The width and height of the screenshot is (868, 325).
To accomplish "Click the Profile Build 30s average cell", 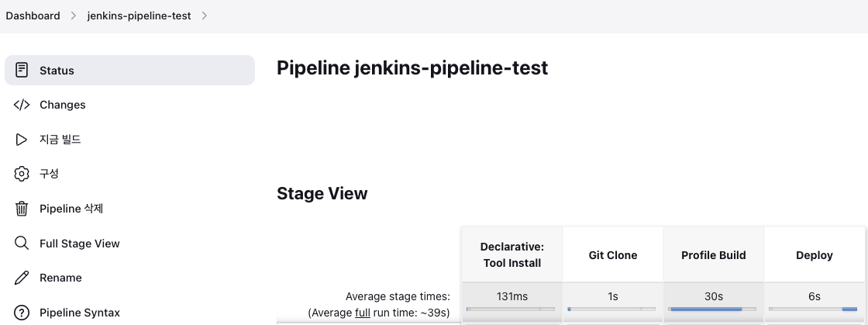I will coord(713,296).
